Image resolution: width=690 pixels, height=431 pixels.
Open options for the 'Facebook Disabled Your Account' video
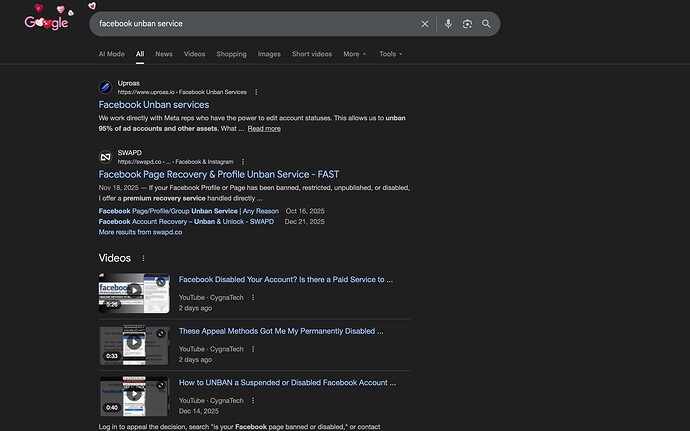(x=253, y=298)
